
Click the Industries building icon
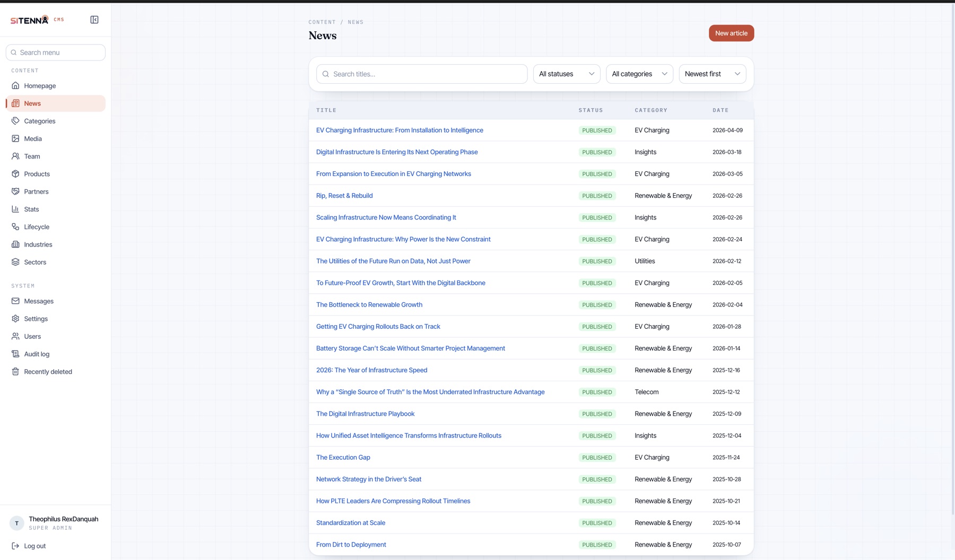[15, 244]
